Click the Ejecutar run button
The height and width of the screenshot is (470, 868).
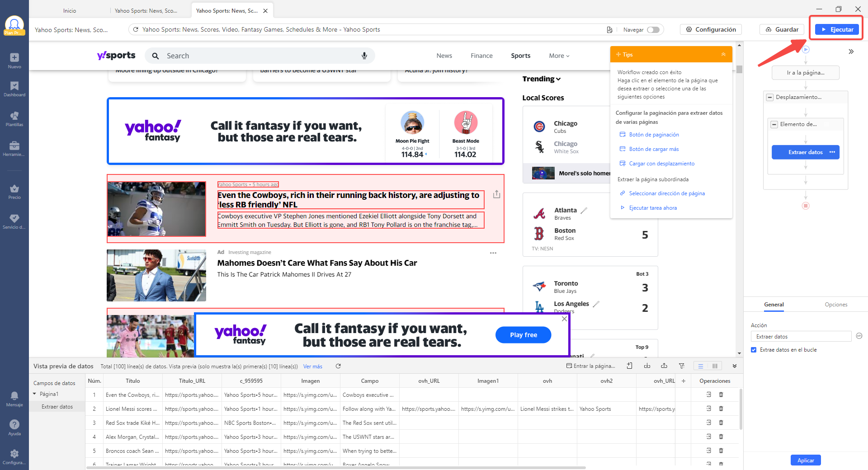(837, 29)
